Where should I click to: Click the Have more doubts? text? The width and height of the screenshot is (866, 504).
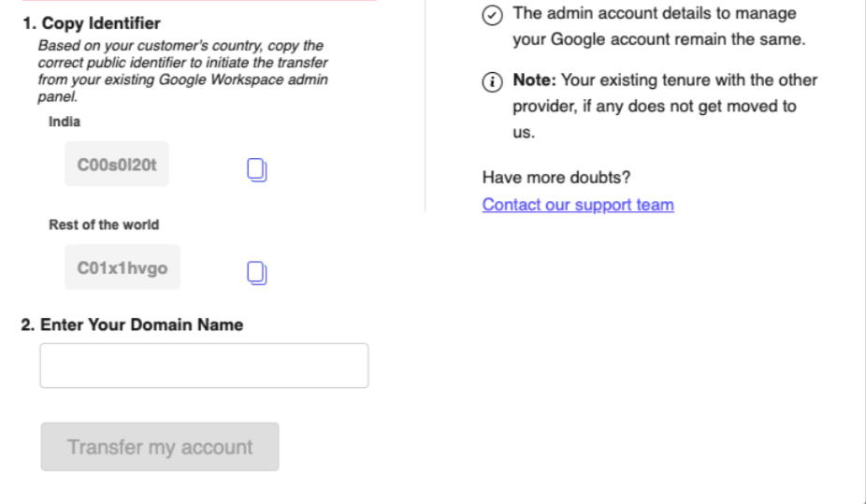[556, 178]
